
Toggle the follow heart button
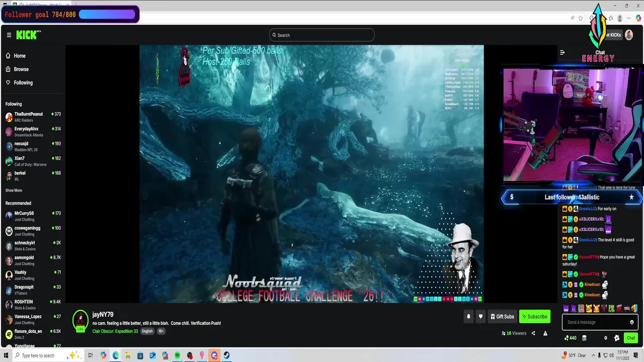(x=480, y=317)
